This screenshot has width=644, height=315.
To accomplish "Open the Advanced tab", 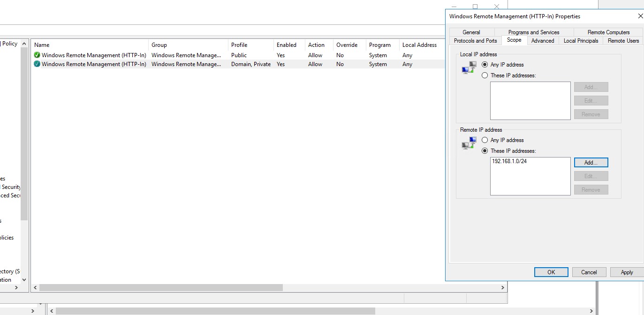I will [543, 41].
